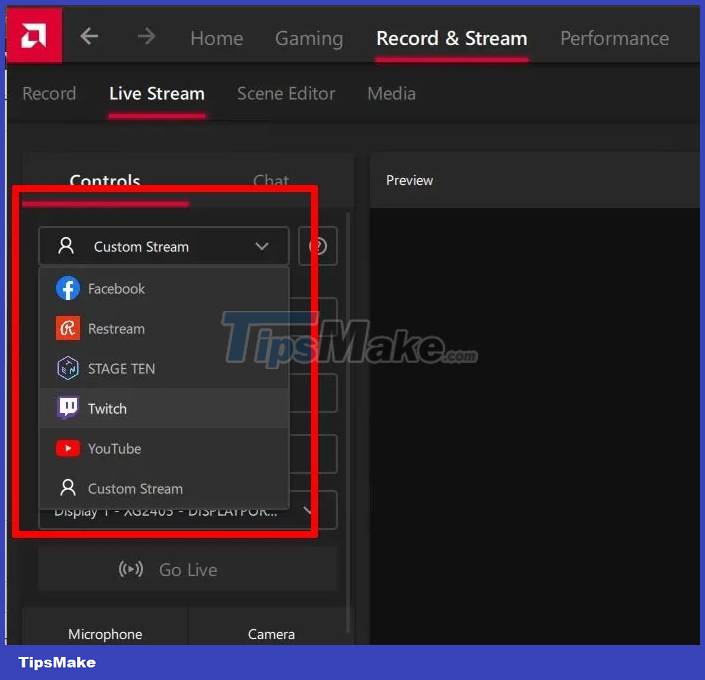
Task: Click the Twitch logo icon
Action: click(x=68, y=408)
